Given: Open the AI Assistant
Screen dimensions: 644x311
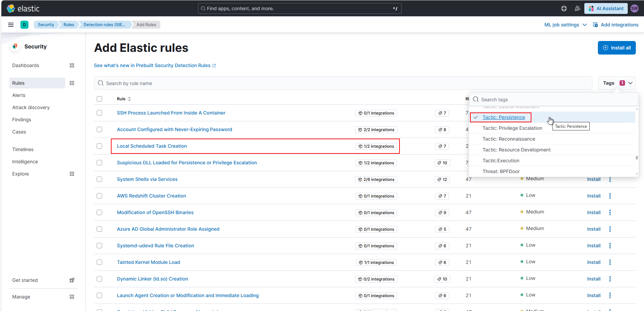Looking at the screenshot, I should pos(606,8).
